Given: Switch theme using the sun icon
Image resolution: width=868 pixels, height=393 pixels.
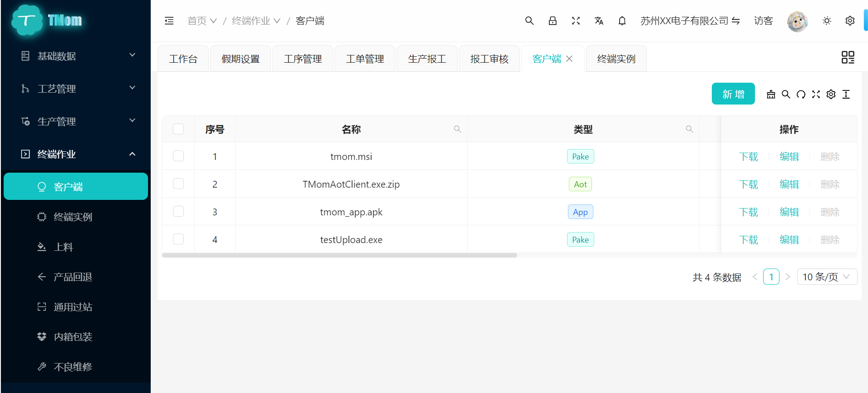Looking at the screenshot, I should pos(827,21).
